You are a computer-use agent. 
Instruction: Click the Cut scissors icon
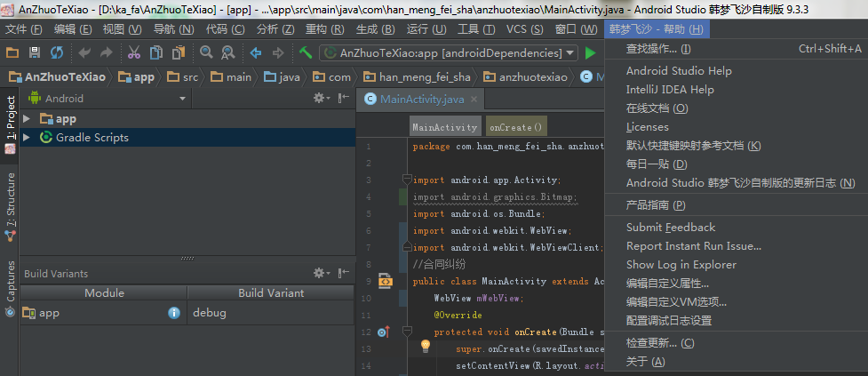pos(133,53)
